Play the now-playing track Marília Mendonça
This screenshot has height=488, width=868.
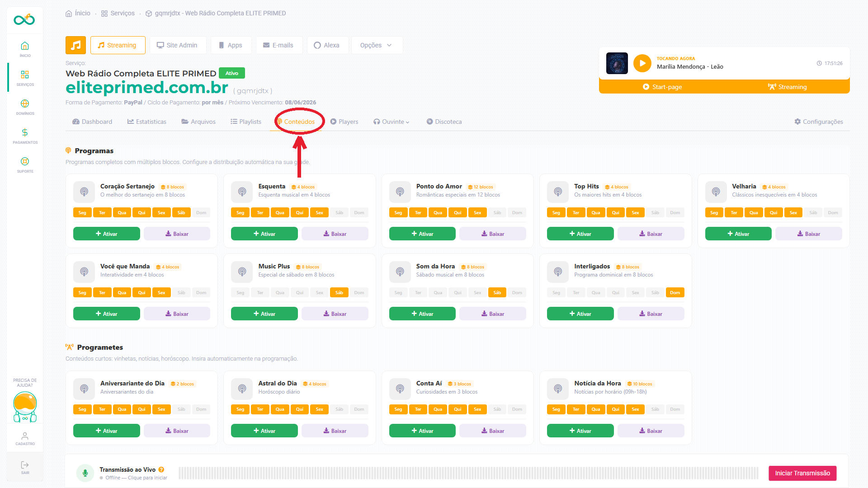(642, 63)
